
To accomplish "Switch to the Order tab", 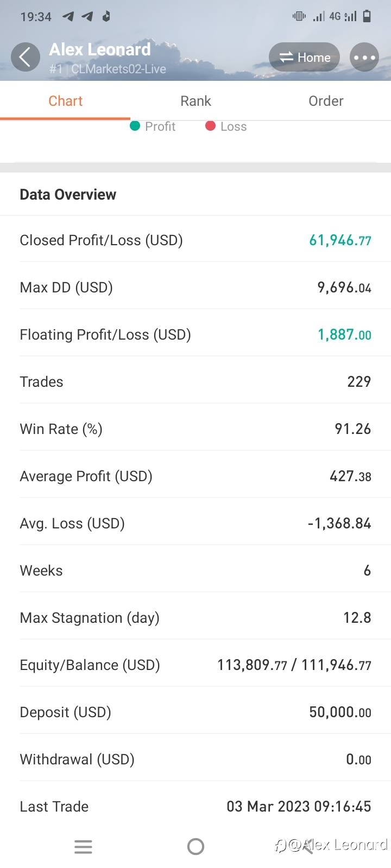I will tap(326, 101).
